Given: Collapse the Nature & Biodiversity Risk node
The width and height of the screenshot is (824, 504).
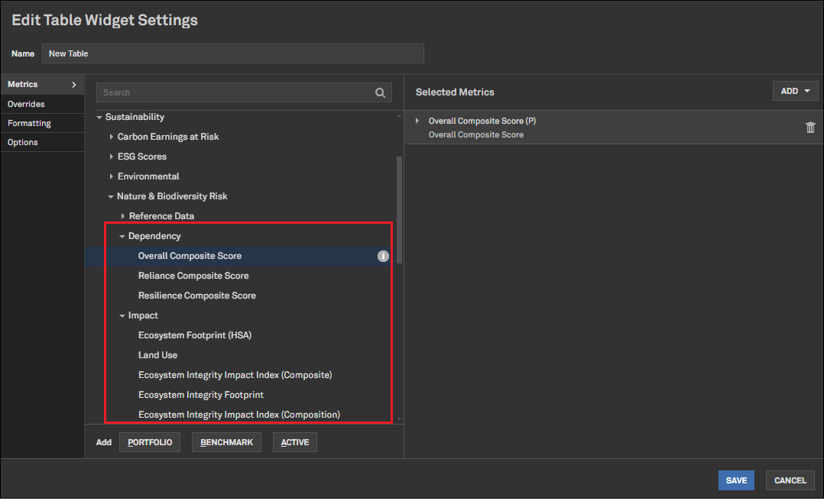Looking at the screenshot, I should pyautogui.click(x=111, y=197).
